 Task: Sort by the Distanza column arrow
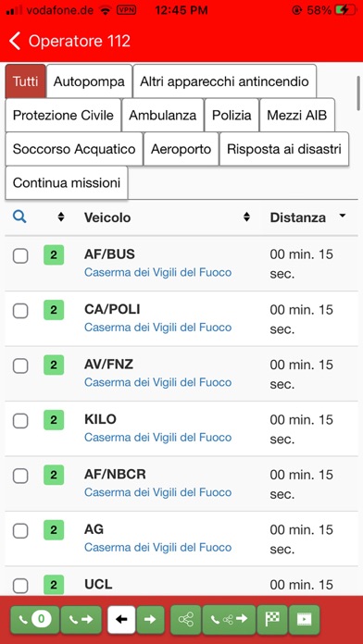click(x=342, y=216)
